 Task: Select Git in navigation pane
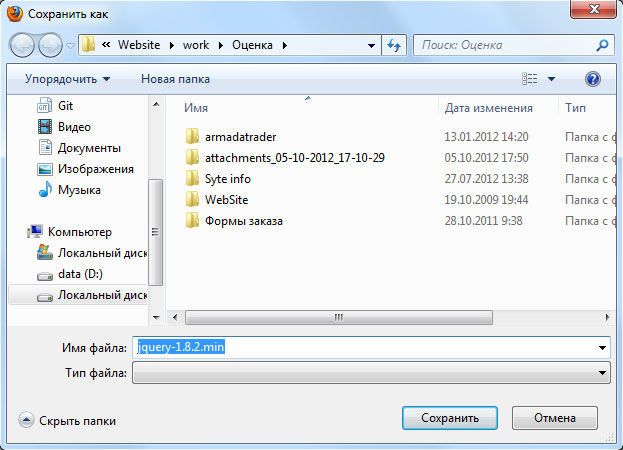click(66, 106)
